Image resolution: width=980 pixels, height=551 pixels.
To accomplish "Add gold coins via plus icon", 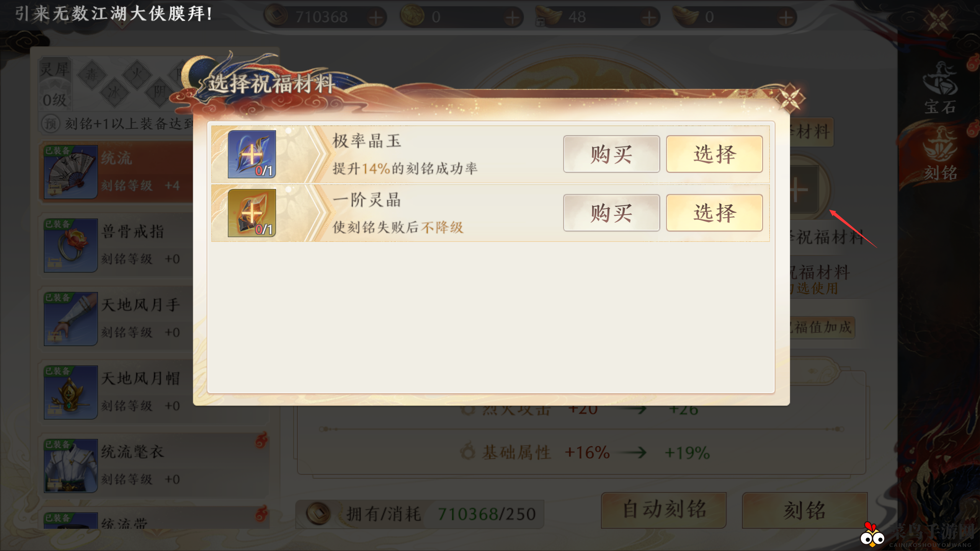I will pyautogui.click(x=512, y=17).
